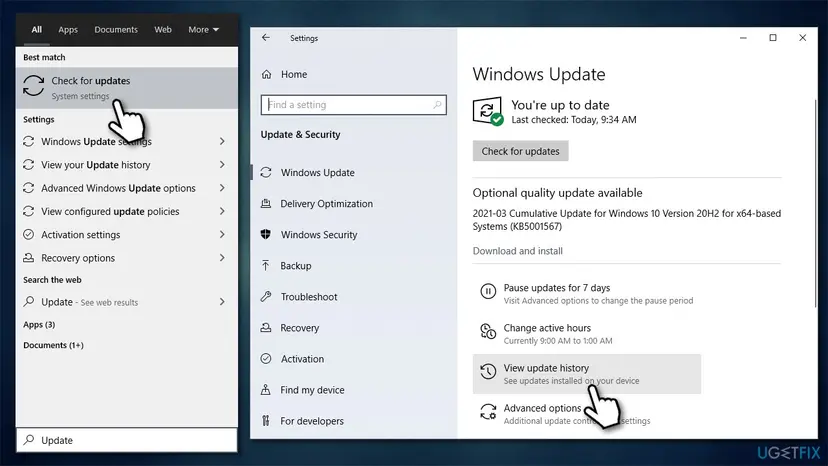Click the Windows Security shield icon
The image size is (828, 466).
click(266, 234)
